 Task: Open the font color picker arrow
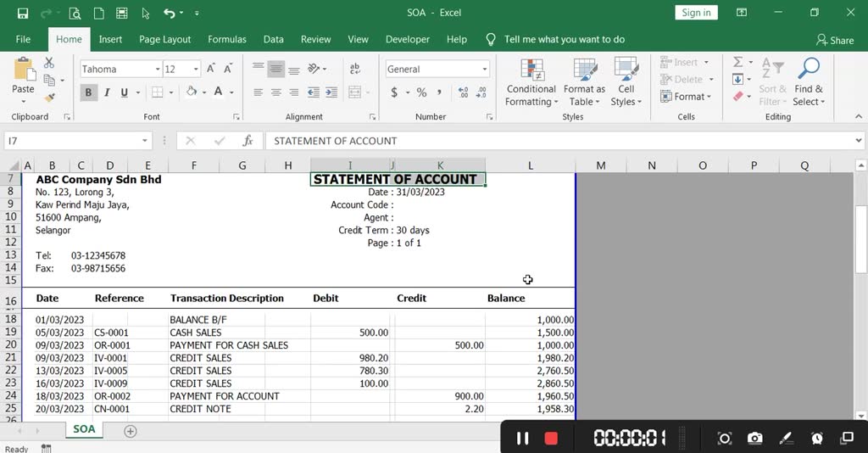[x=231, y=92]
